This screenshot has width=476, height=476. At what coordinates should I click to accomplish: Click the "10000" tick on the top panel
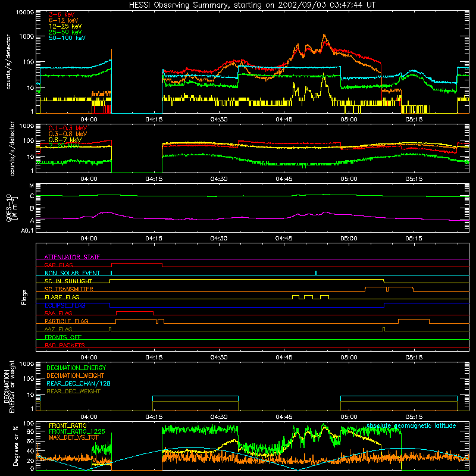pos(25,12)
